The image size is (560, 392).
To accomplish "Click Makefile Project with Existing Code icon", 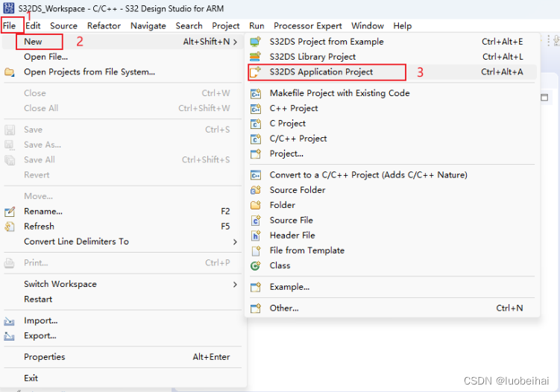I will click(256, 94).
